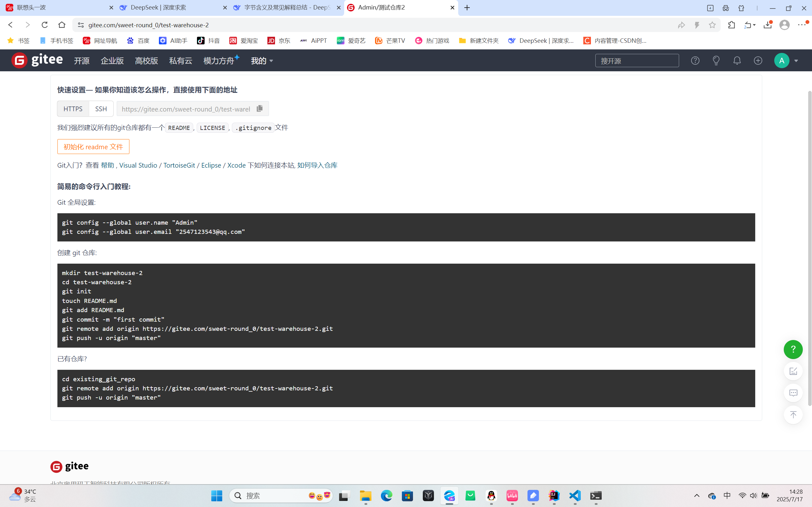The height and width of the screenshot is (507, 812).
Task: Click the 搜开源 search field
Action: [x=637, y=61]
